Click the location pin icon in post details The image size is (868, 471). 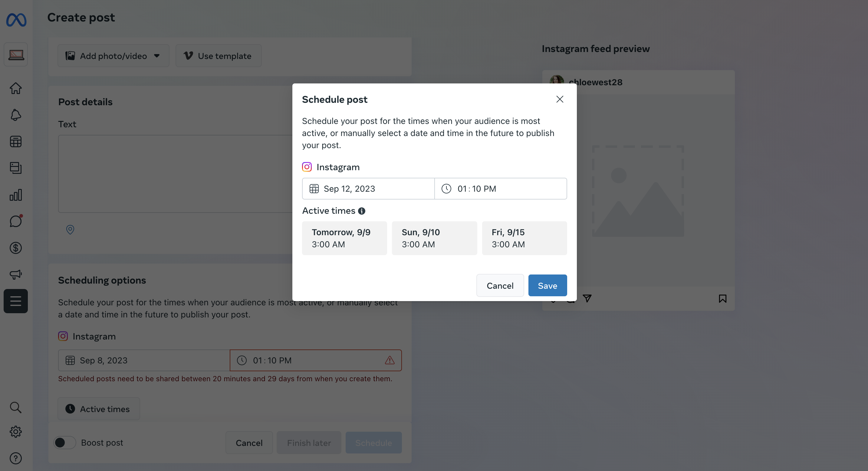[x=70, y=230]
